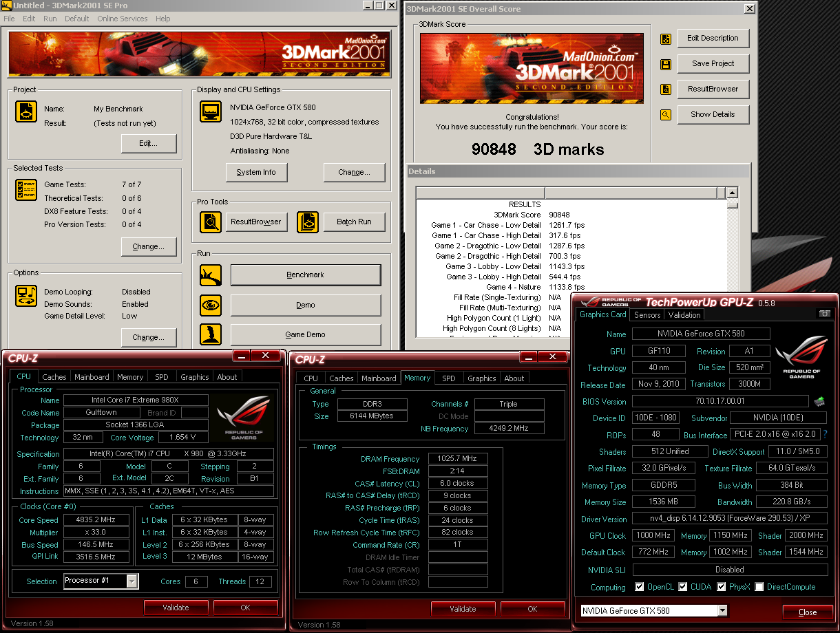Click the icon beside the score window's ResultBrowser button

666,89
